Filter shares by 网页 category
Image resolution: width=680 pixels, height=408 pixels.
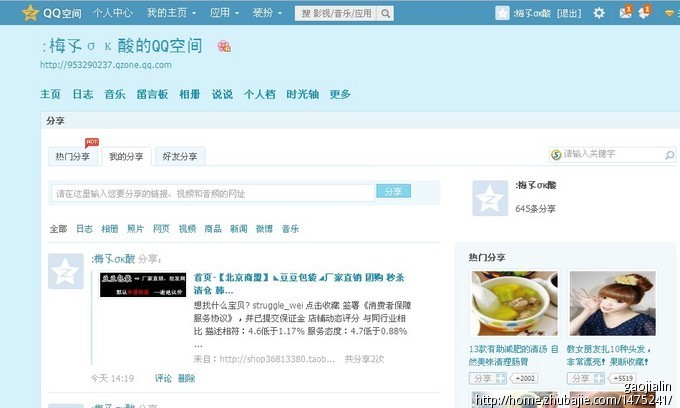tap(161, 228)
